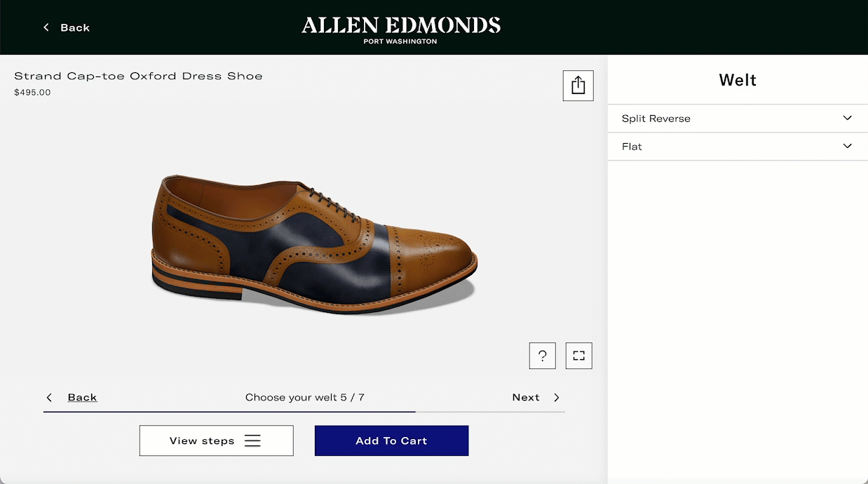Toggle fullscreen view of the shoe
The image size is (868, 484).
click(x=578, y=356)
